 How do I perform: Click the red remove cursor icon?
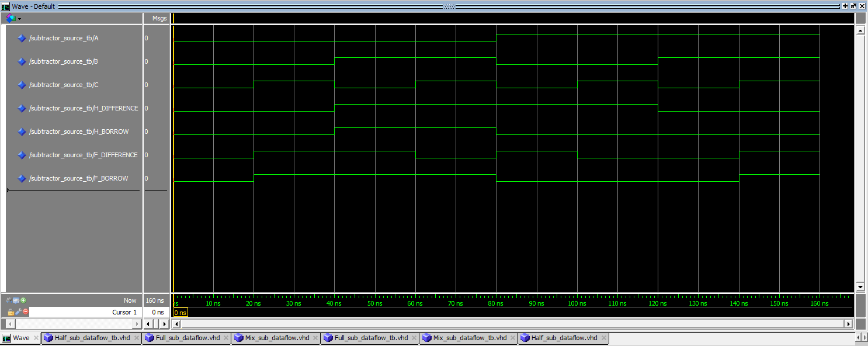(25, 312)
